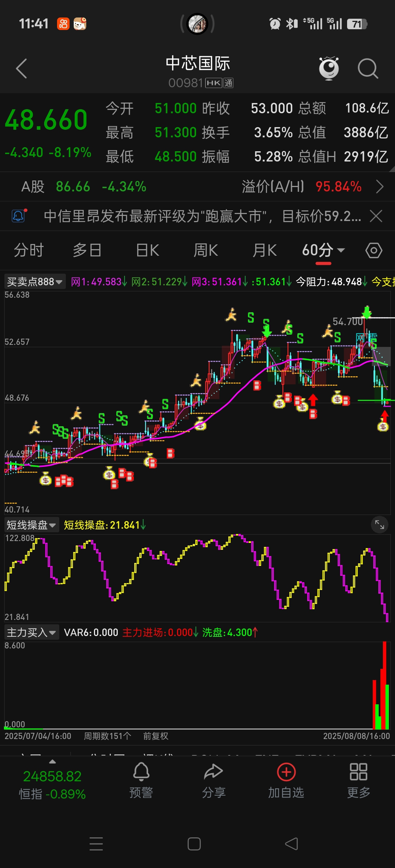Viewport: 395px width, 868px height.
Task: Tap the 今阻力:48.948 resistance value
Action: 331,282
